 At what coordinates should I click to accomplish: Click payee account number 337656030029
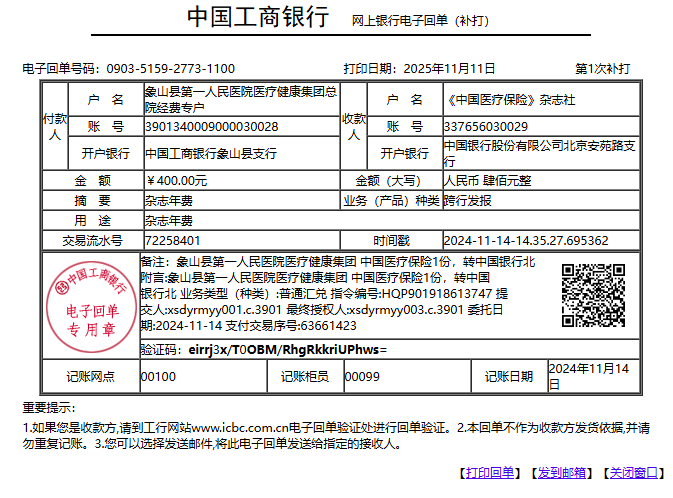(485, 127)
